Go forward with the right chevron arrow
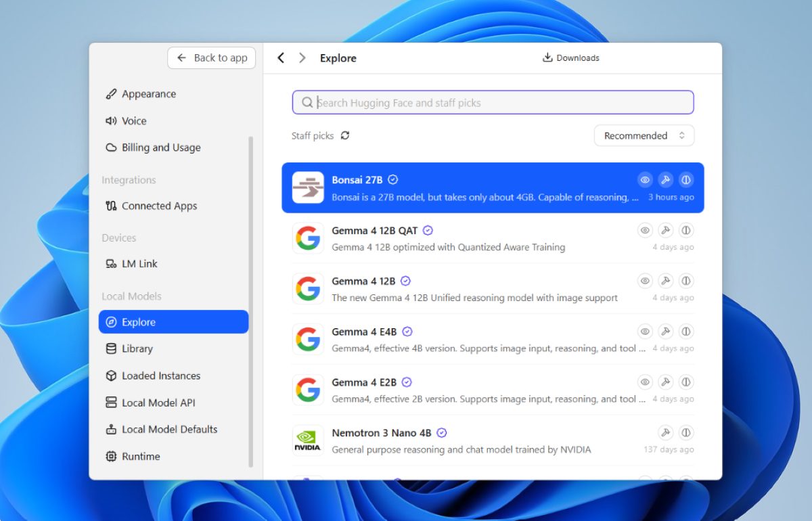This screenshot has width=812, height=521. click(x=302, y=58)
